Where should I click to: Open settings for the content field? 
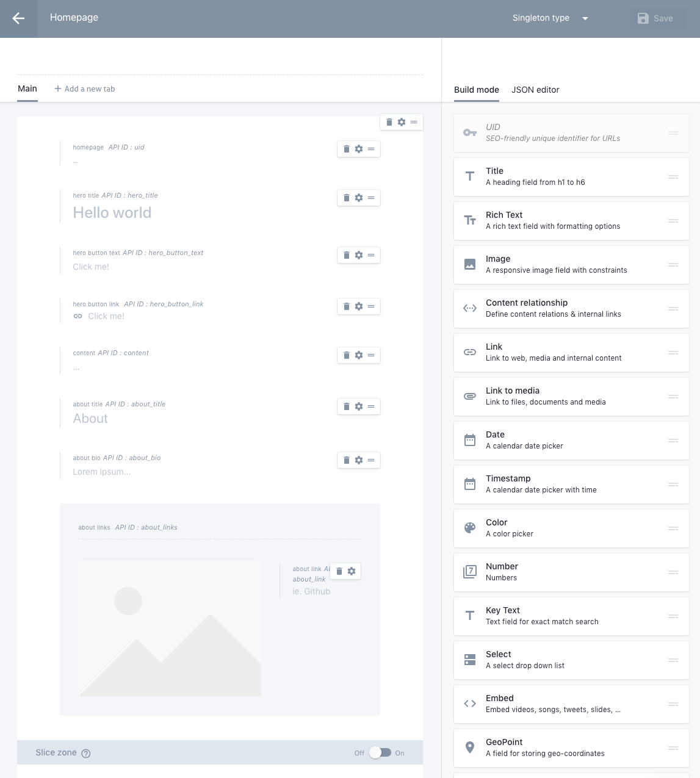pos(359,355)
